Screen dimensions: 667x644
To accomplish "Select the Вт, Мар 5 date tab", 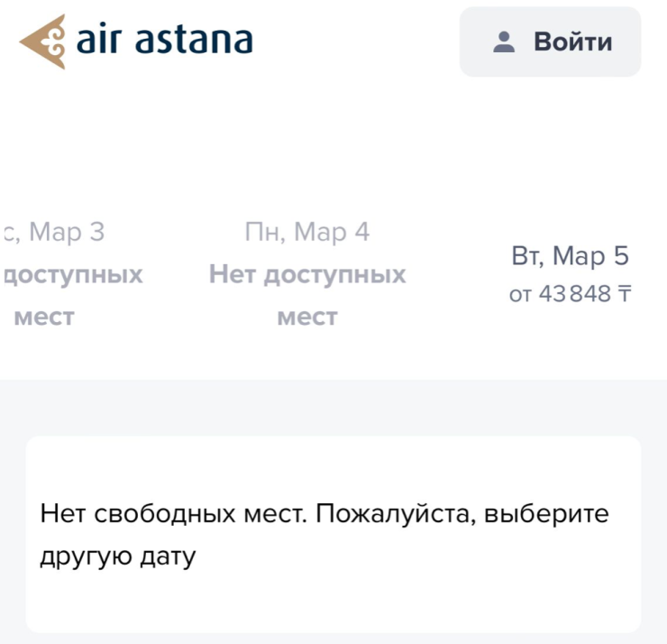I will click(x=569, y=274).
